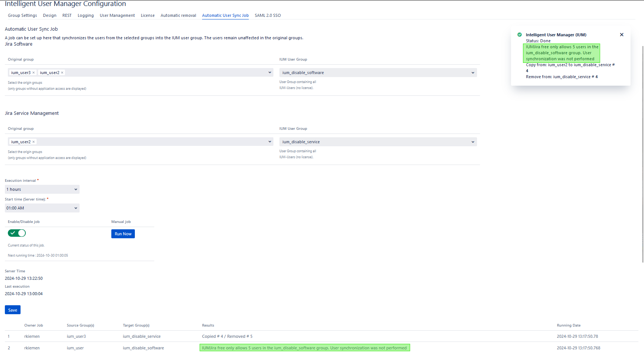Switch to the Group Settings tab
The width and height of the screenshot is (644, 352).
[x=22, y=15]
